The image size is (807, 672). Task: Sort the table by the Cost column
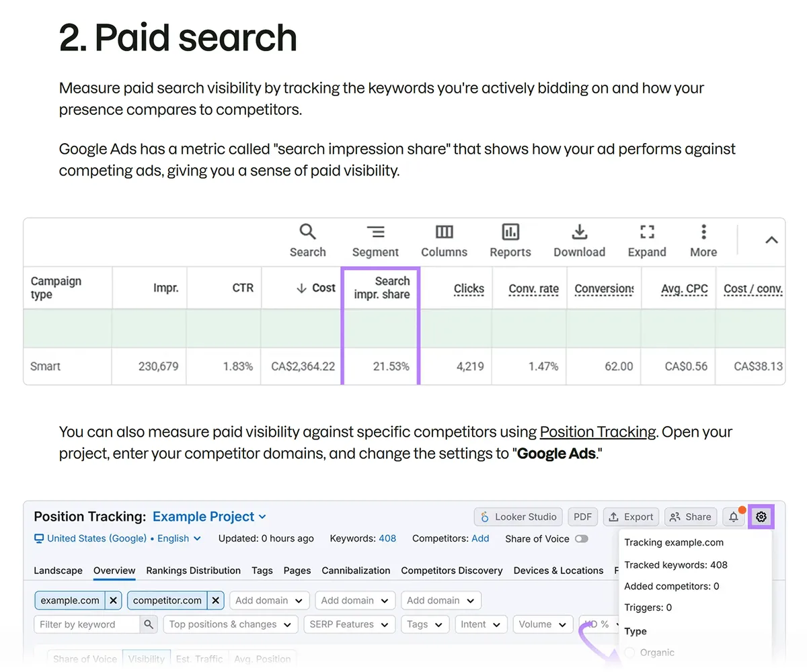click(316, 288)
